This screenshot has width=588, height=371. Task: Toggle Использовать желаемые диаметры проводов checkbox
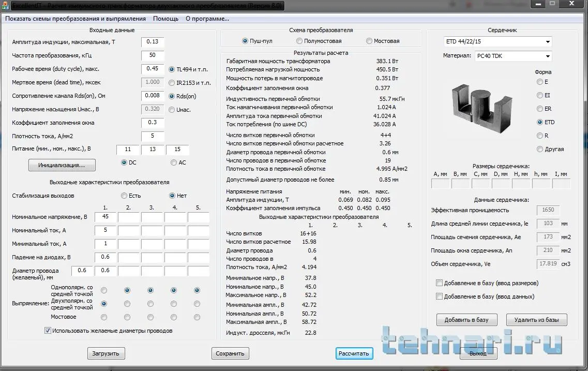pos(109,331)
